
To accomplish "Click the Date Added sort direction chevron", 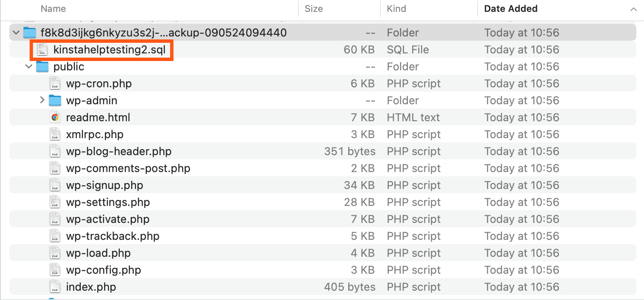I will pos(633,8).
